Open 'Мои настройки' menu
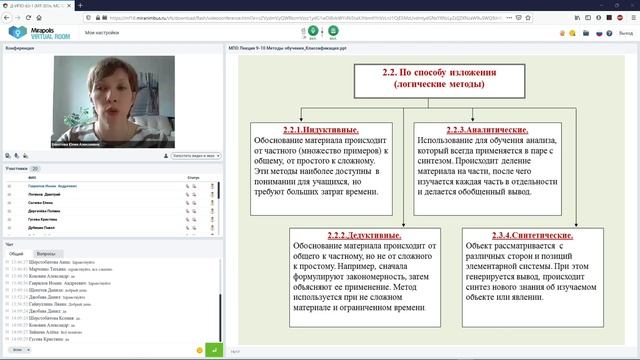 tap(102, 33)
